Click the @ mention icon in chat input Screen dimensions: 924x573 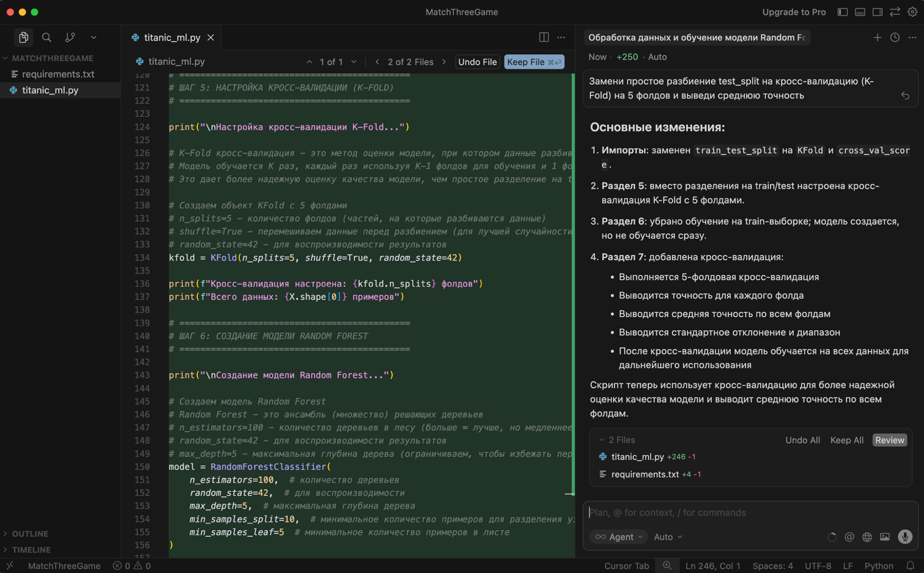point(849,537)
